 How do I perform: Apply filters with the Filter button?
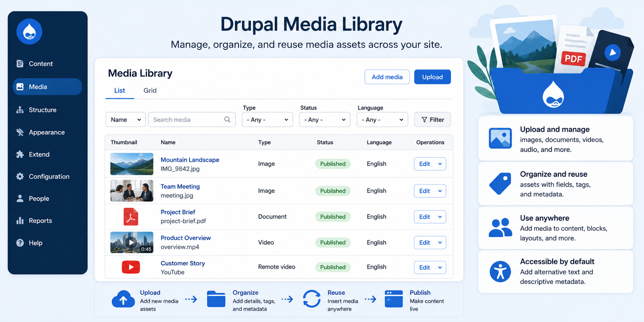433,119
